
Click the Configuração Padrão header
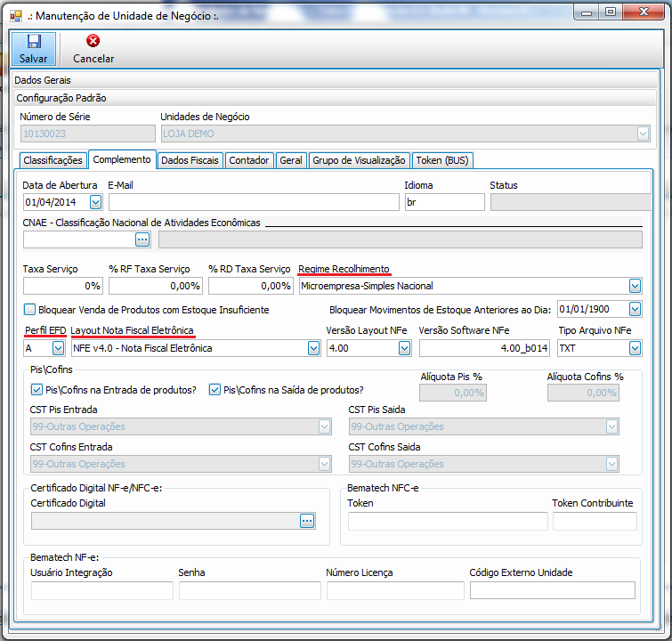coord(336,98)
